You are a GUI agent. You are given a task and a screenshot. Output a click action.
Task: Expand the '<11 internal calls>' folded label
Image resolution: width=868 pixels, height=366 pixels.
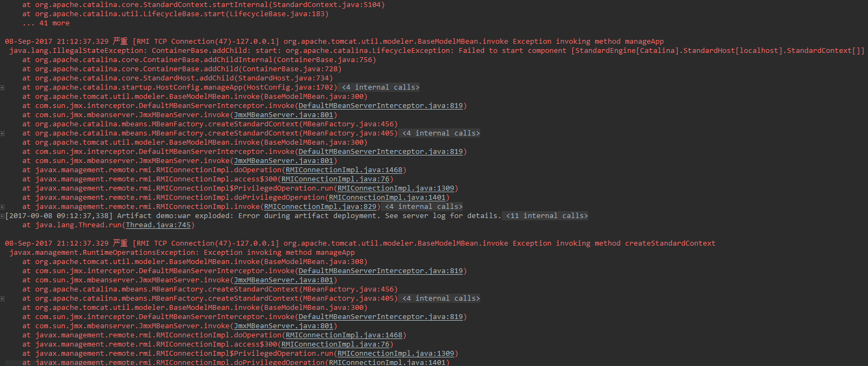point(547,216)
